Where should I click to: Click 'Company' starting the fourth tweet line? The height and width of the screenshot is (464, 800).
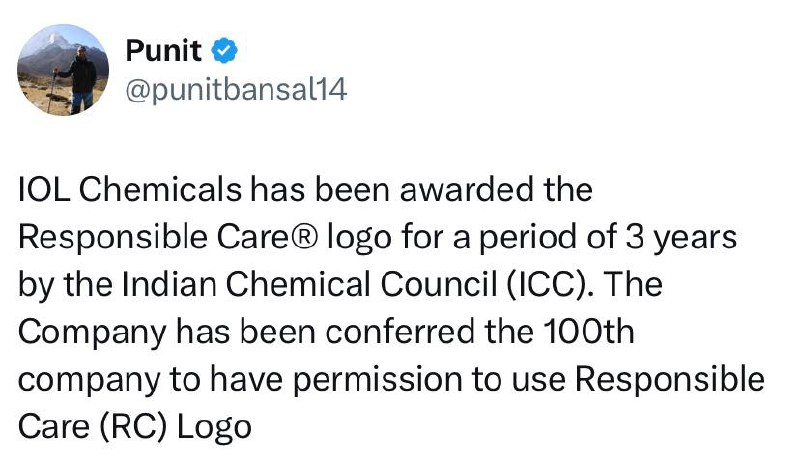92,334
